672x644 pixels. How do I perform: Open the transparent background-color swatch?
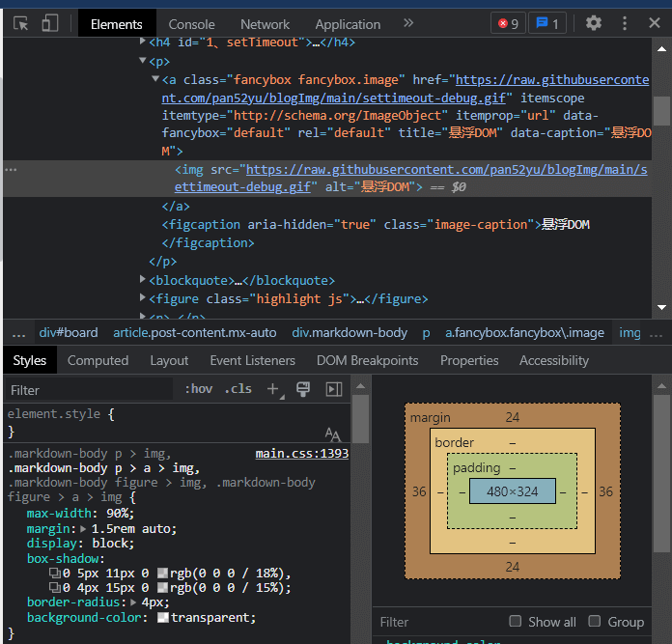click(163, 617)
